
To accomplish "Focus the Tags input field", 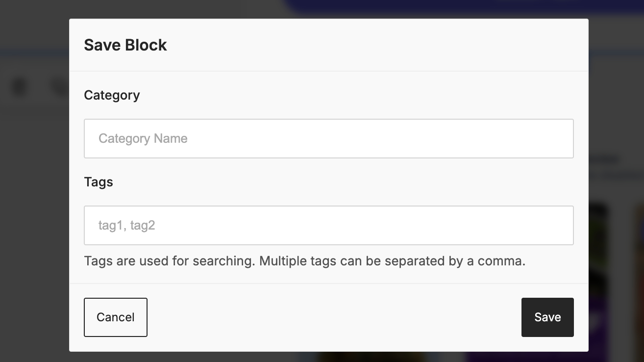I will tap(328, 225).
